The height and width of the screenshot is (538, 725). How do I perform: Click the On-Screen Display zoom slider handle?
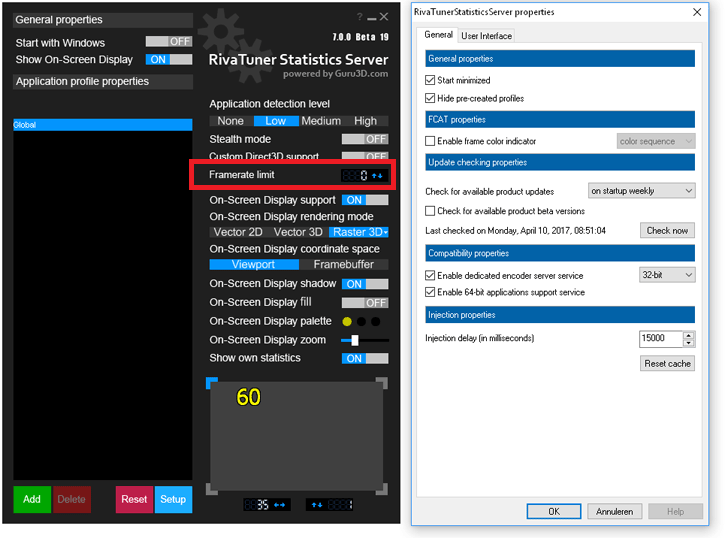[355, 340]
